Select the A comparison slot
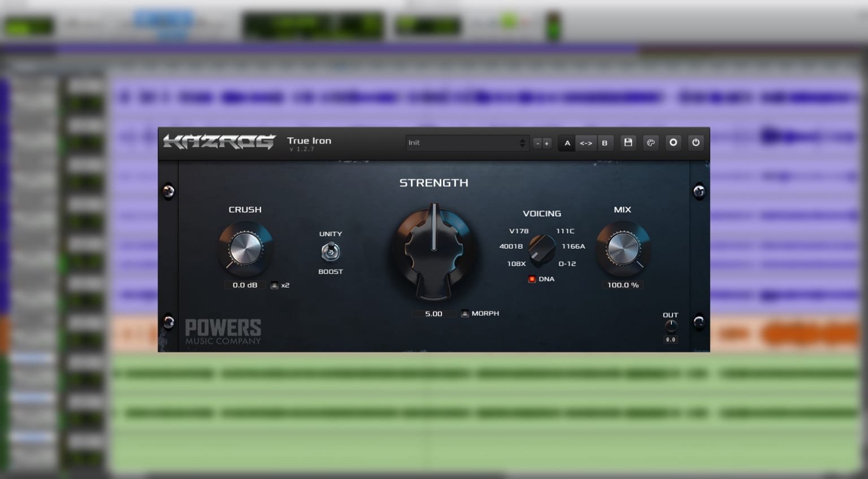Screen dimensions: 868x479 [567, 143]
